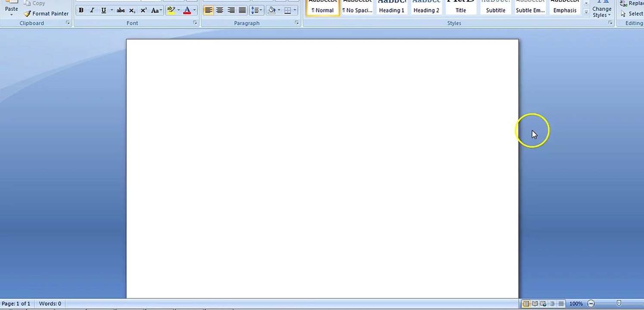Screen dimensions: 644x310
Task: Apply the Heading 1 style
Action: [392, 7]
